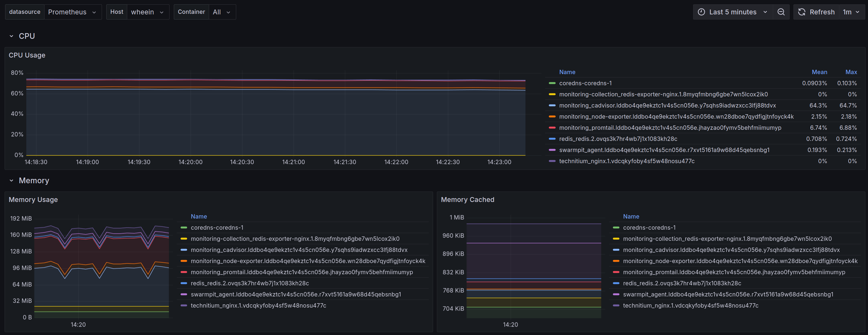Click purple swarmpit_agent legend marker in Memory Usage
Screen dimensions: 868x335
(184, 295)
